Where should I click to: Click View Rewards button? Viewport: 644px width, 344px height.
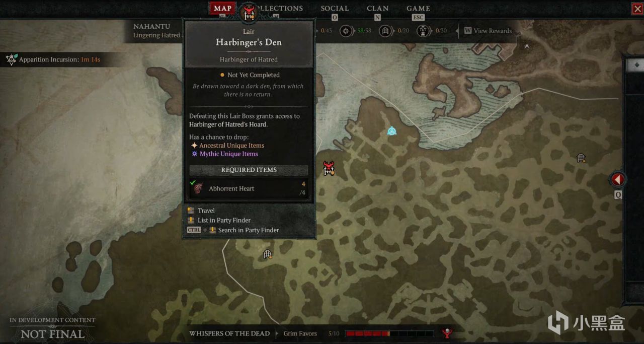pyautogui.click(x=488, y=31)
